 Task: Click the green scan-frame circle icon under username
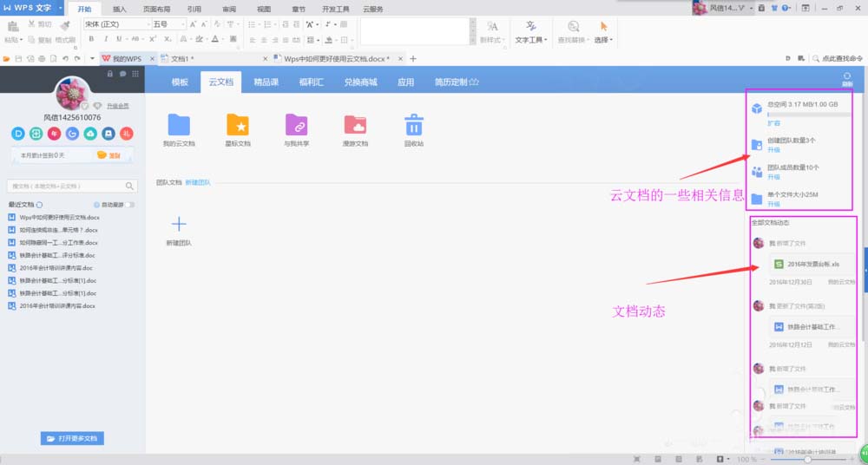36,134
